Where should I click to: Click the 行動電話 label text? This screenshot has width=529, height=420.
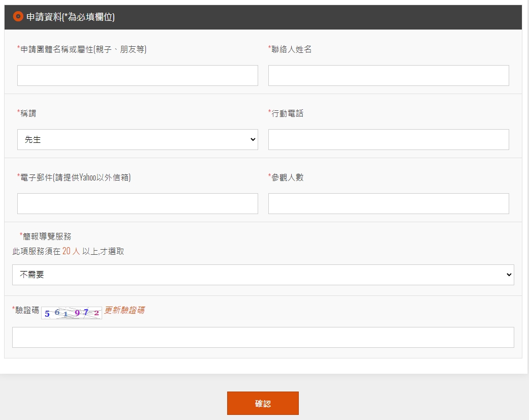(x=287, y=113)
